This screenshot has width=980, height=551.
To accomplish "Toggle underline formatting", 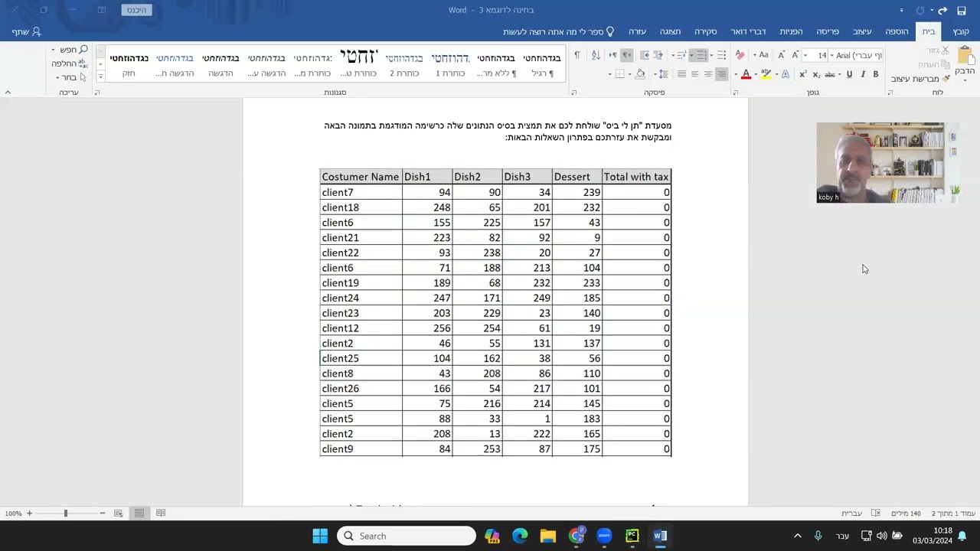I will [x=849, y=74].
